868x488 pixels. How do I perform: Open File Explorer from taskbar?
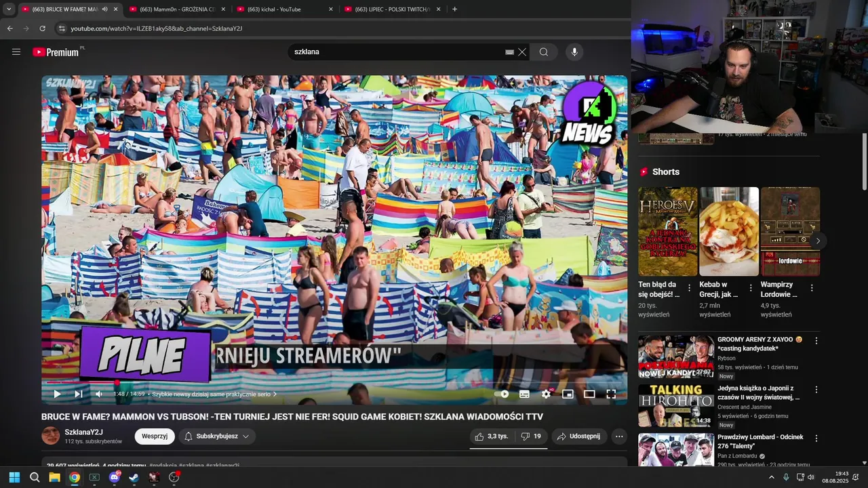click(54, 477)
